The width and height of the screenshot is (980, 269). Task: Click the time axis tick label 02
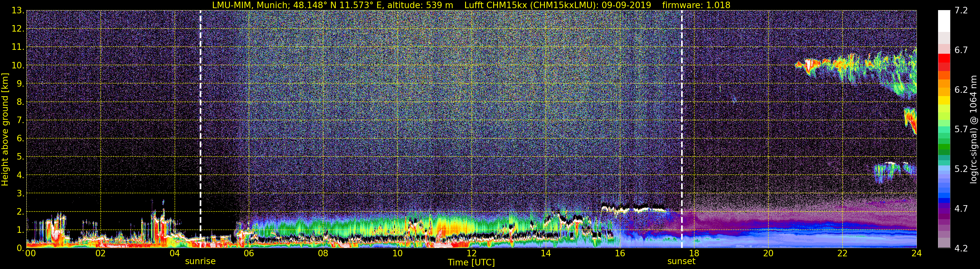pyautogui.click(x=101, y=253)
